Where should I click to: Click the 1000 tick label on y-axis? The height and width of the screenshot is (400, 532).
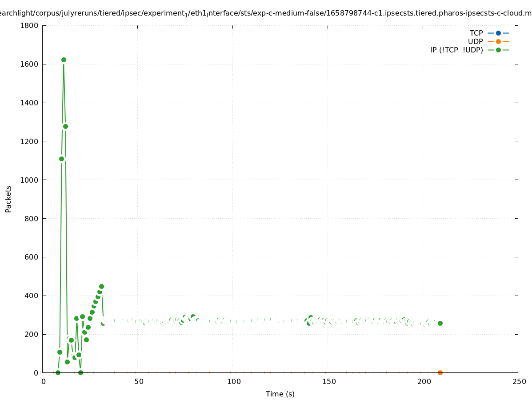pyautogui.click(x=29, y=180)
